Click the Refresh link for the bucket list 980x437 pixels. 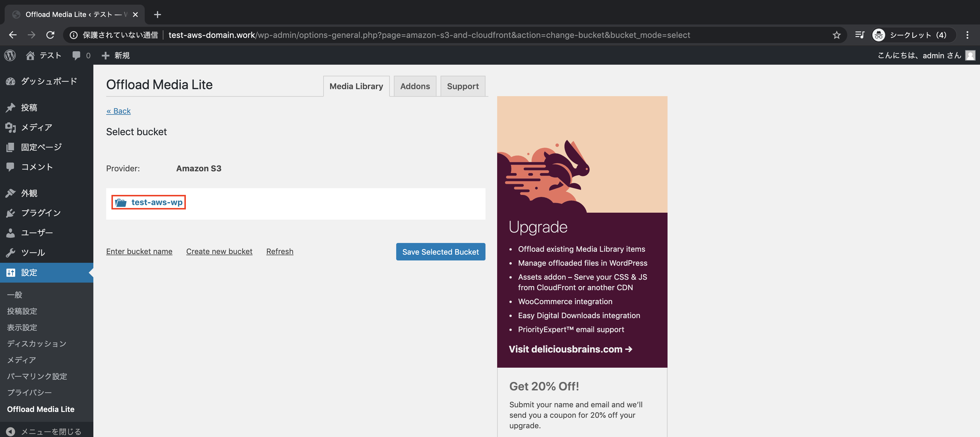[x=279, y=251]
